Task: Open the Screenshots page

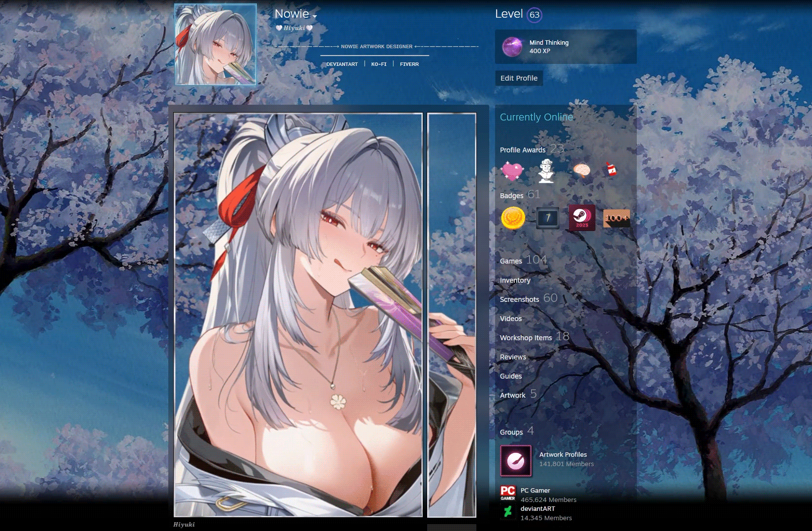Action: click(520, 299)
